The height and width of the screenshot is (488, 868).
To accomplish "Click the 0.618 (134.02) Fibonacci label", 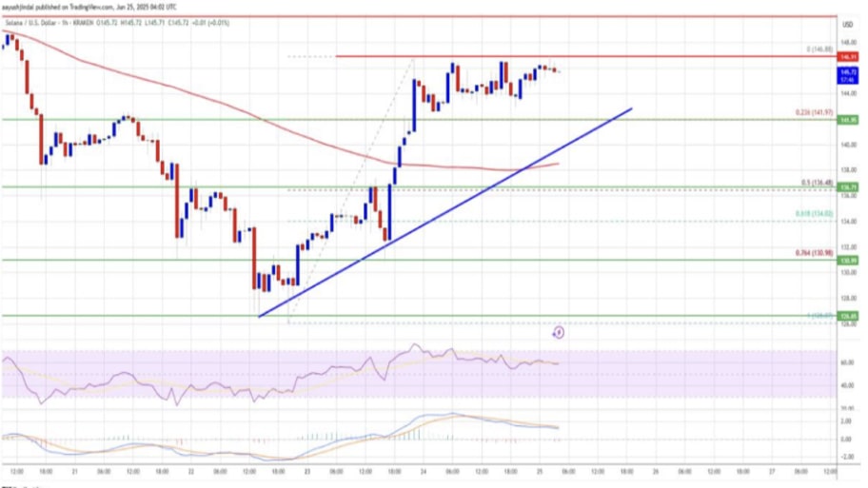I will (x=814, y=214).
